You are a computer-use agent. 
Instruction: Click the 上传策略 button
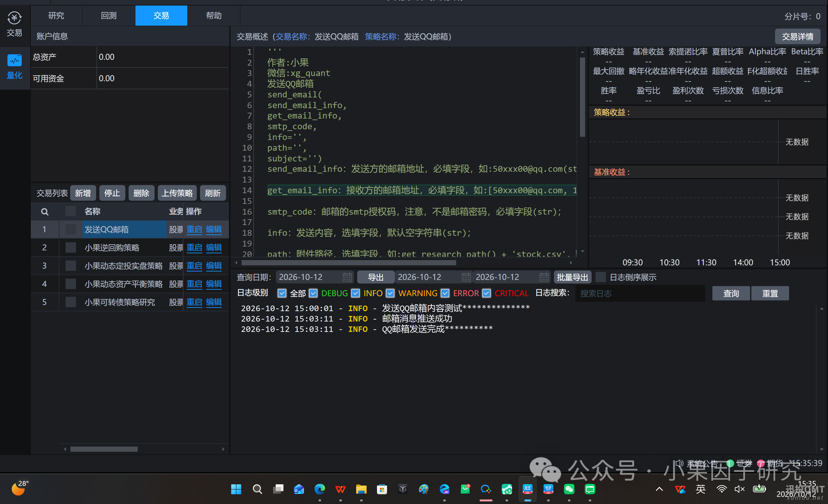click(177, 193)
